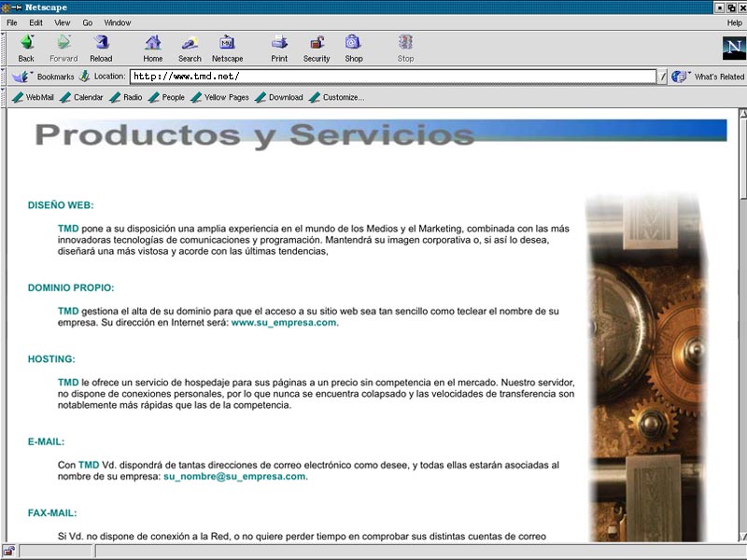
Task: Click the Productos y Servicios banner
Action: tap(381, 134)
